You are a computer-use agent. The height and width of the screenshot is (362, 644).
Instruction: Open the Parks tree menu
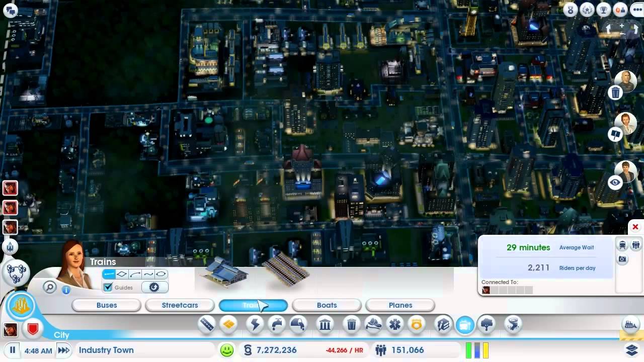coord(487,325)
